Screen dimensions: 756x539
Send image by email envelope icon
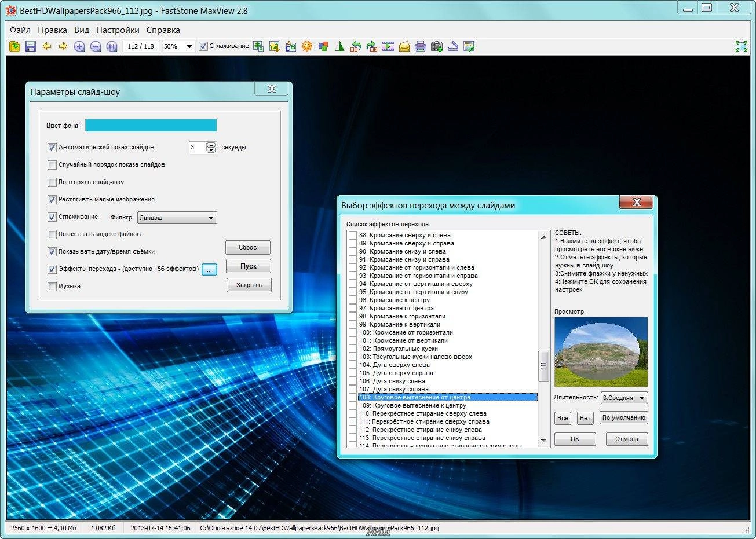click(x=404, y=46)
